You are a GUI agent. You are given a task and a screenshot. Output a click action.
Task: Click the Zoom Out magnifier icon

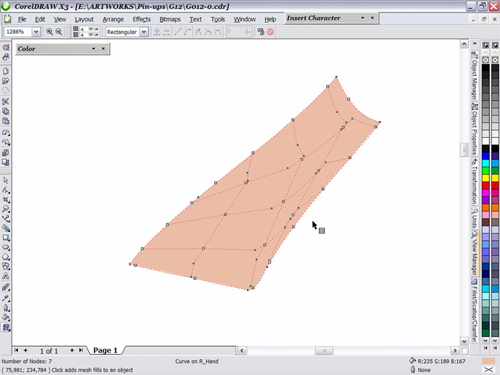tap(59, 32)
